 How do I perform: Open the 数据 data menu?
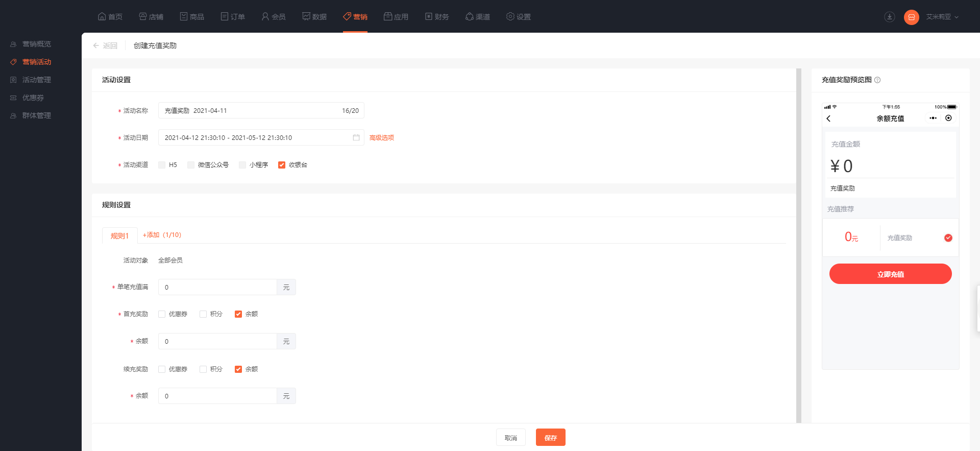coord(314,16)
